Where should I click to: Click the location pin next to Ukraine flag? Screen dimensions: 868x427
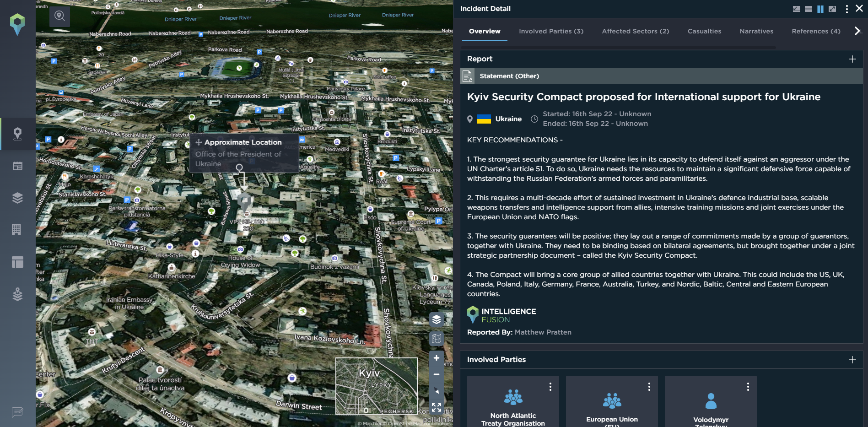pos(469,119)
